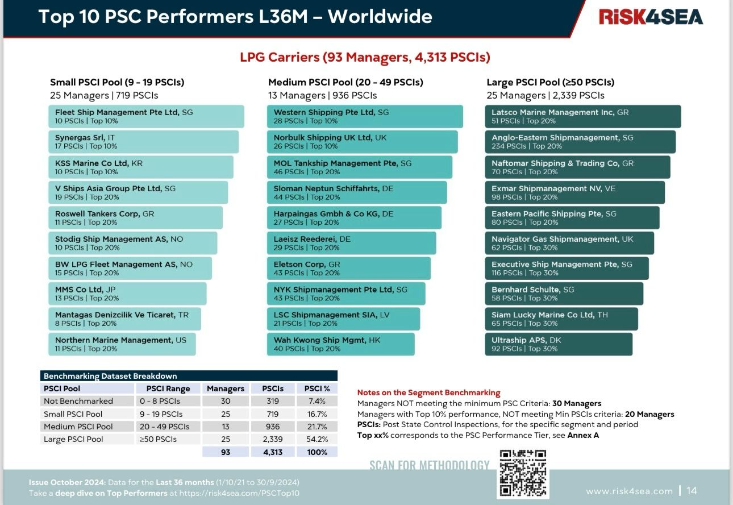Click the LPG Carriers section title

coord(366,58)
